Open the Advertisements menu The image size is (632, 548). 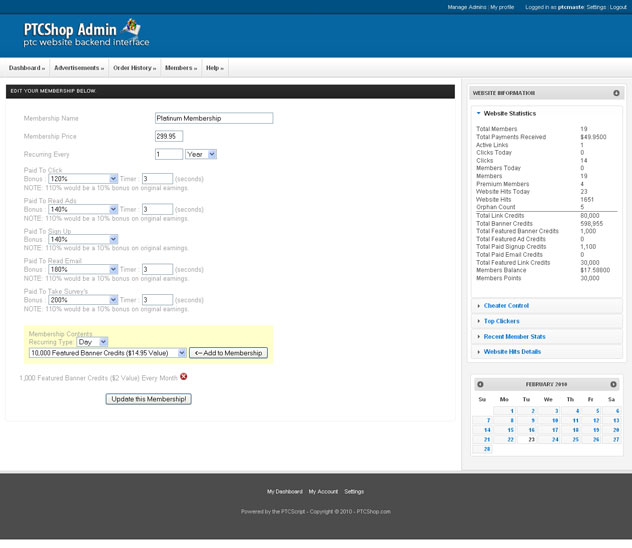(x=79, y=68)
